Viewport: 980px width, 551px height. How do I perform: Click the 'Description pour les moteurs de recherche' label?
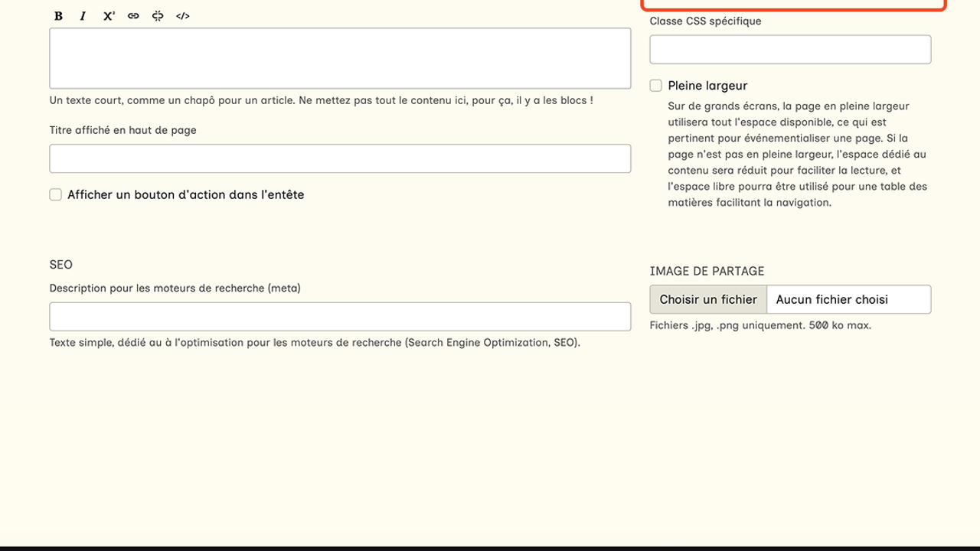[x=175, y=289]
